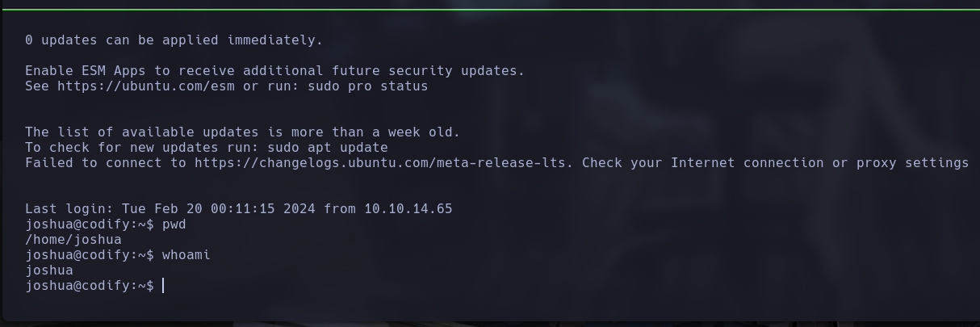Click the "joshua" whoami output line
The image size is (980, 327).
click(x=49, y=270)
